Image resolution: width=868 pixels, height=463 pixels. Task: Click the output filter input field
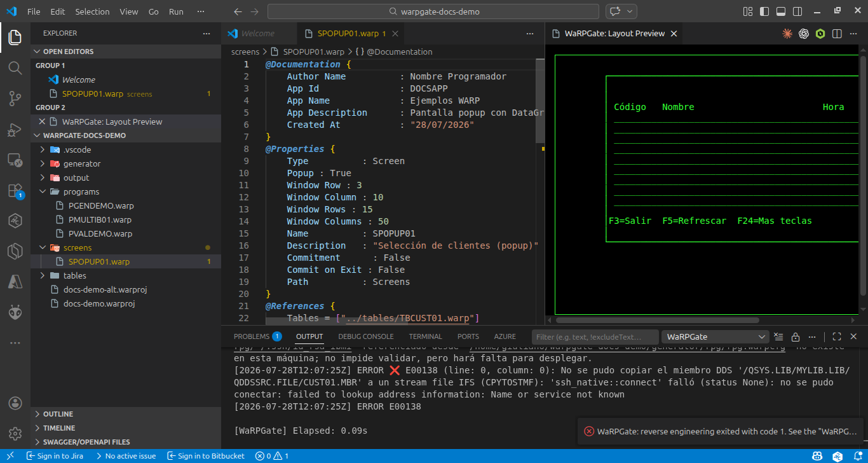[595, 336]
